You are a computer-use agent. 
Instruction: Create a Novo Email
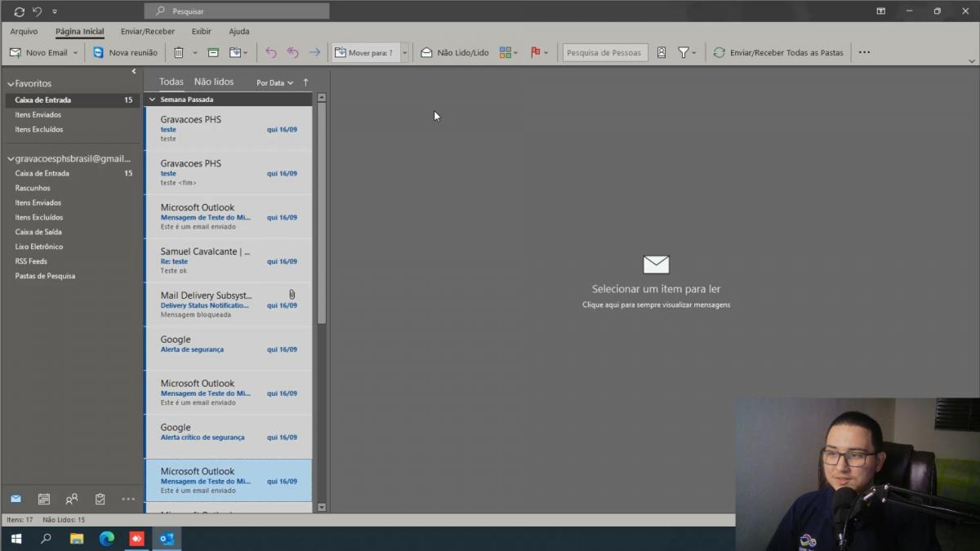(x=38, y=52)
